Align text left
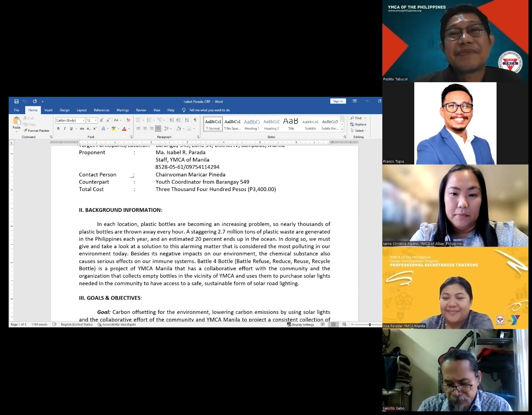The height and width of the screenshot is (415, 532). tap(139, 129)
